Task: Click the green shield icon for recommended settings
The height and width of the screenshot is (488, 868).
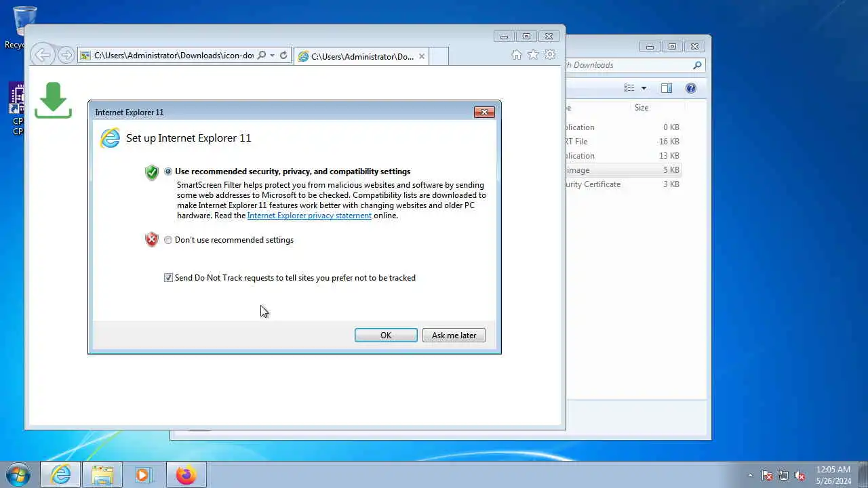Action: pyautogui.click(x=152, y=172)
